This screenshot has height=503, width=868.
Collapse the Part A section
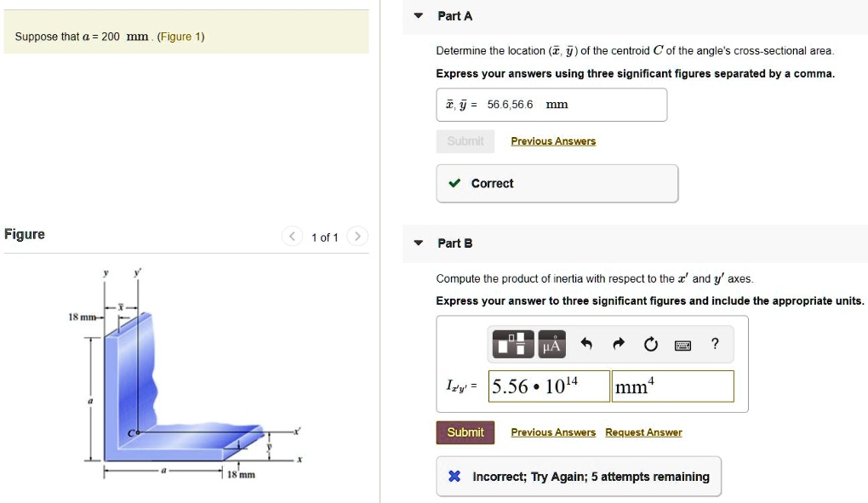417,15
